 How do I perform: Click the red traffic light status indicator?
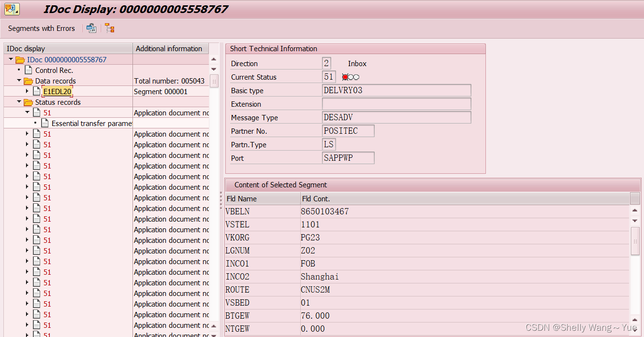coord(344,76)
